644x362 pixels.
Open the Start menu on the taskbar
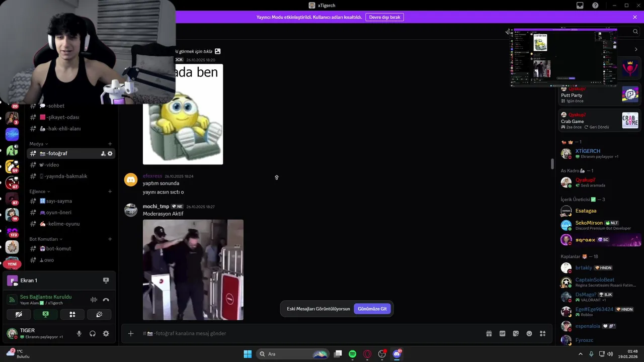pos(248,354)
